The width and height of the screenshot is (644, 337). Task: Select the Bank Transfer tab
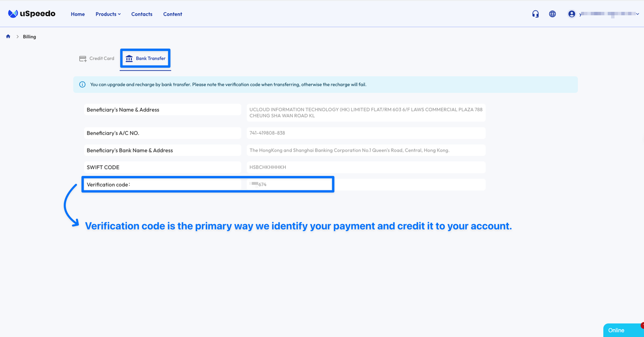click(x=145, y=58)
